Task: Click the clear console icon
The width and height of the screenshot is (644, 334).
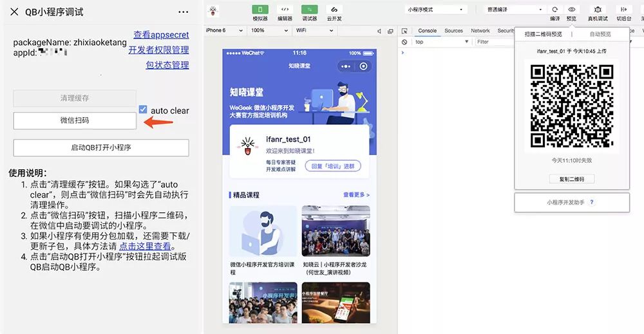Action: (404, 42)
